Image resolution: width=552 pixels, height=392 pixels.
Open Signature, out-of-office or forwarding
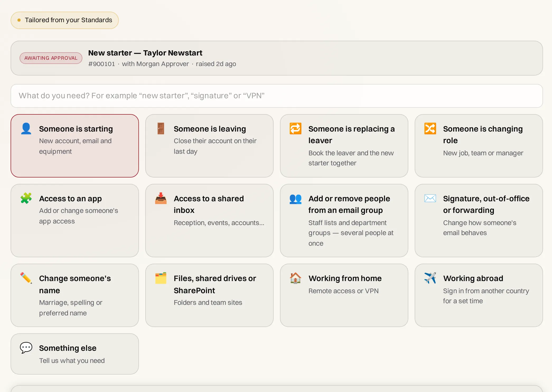click(x=479, y=221)
